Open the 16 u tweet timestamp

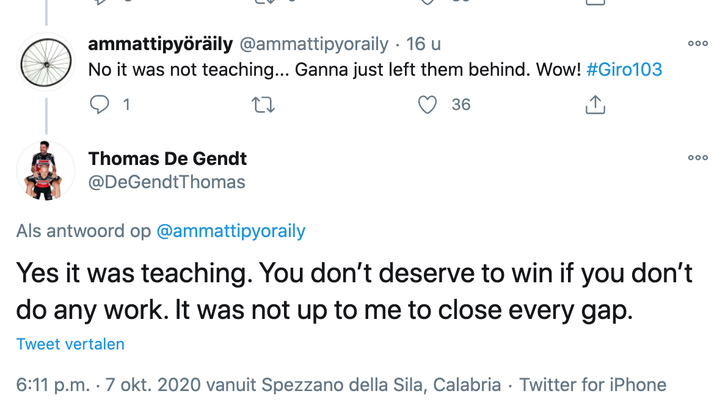click(x=421, y=44)
